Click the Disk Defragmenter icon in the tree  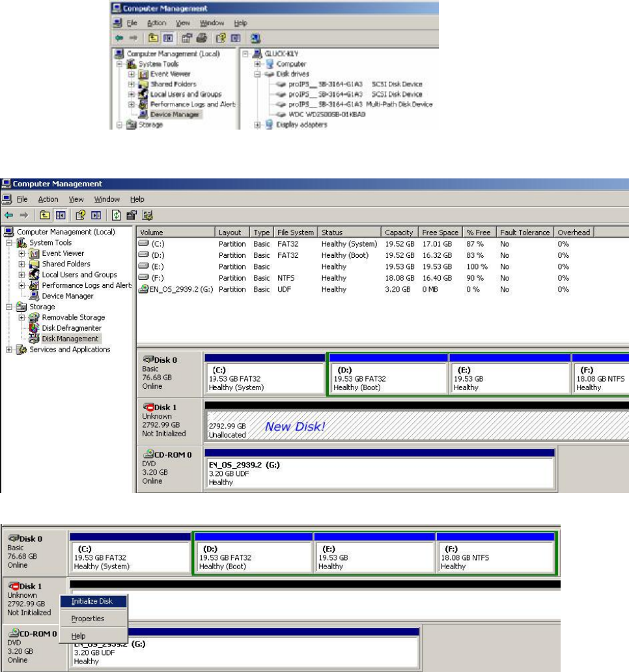pos(34,328)
